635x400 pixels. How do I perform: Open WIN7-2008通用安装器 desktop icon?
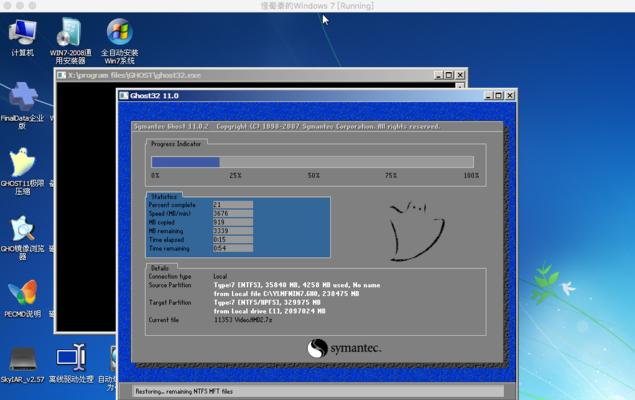[x=70, y=40]
